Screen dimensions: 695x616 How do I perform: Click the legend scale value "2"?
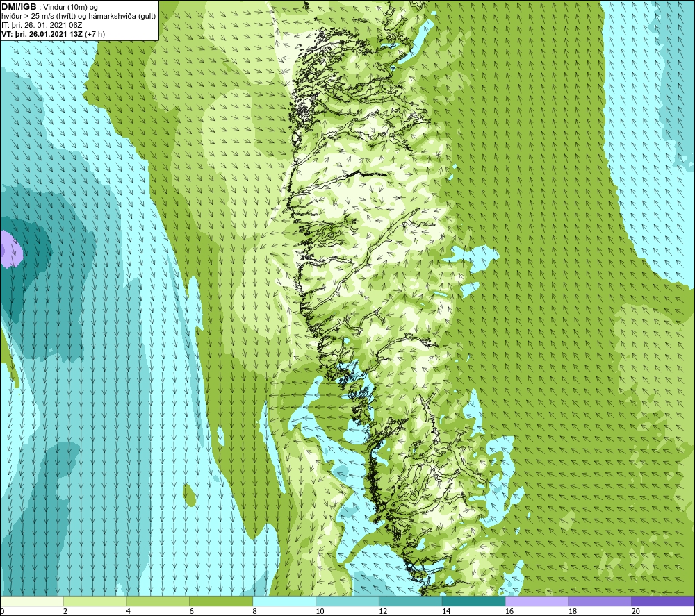(x=65, y=611)
